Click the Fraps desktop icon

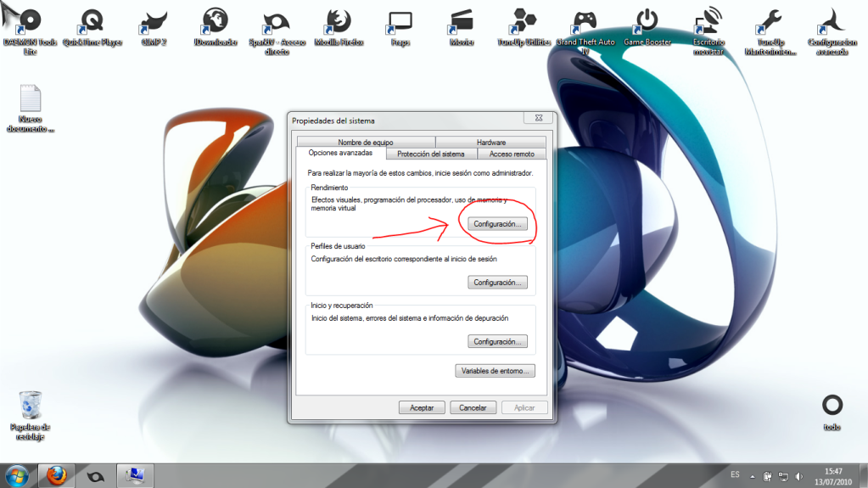click(400, 23)
